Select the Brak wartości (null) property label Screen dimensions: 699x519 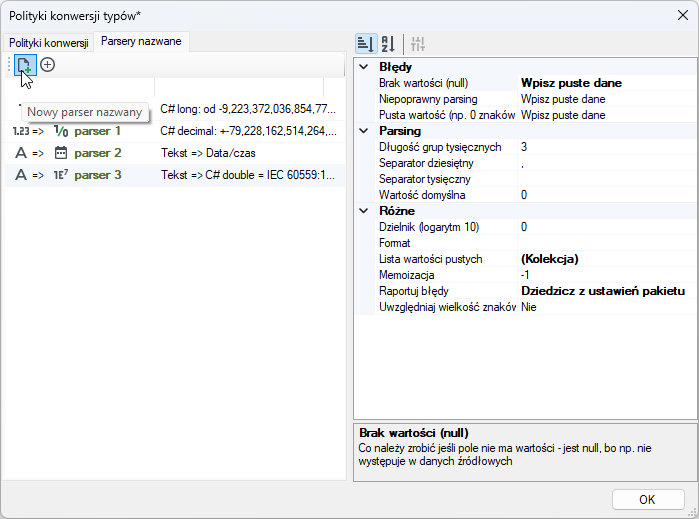(424, 83)
